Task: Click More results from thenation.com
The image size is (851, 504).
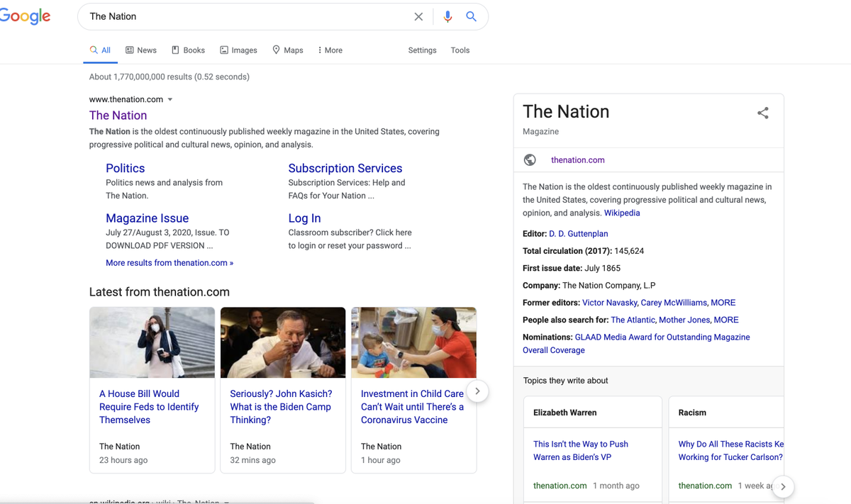Action: (x=169, y=263)
